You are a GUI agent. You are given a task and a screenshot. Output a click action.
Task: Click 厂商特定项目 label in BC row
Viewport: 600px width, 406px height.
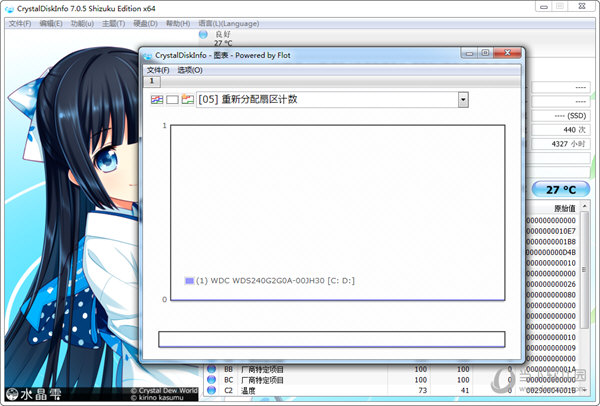[262, 380]
